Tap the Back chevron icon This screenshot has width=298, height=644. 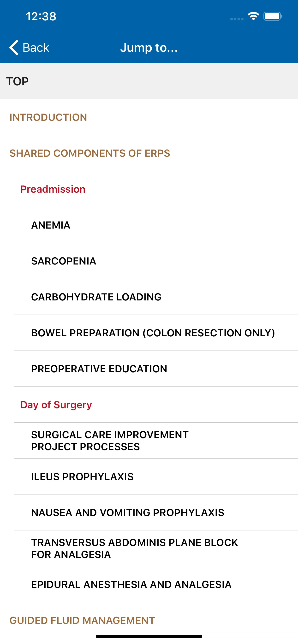click(x=14, y=47)
